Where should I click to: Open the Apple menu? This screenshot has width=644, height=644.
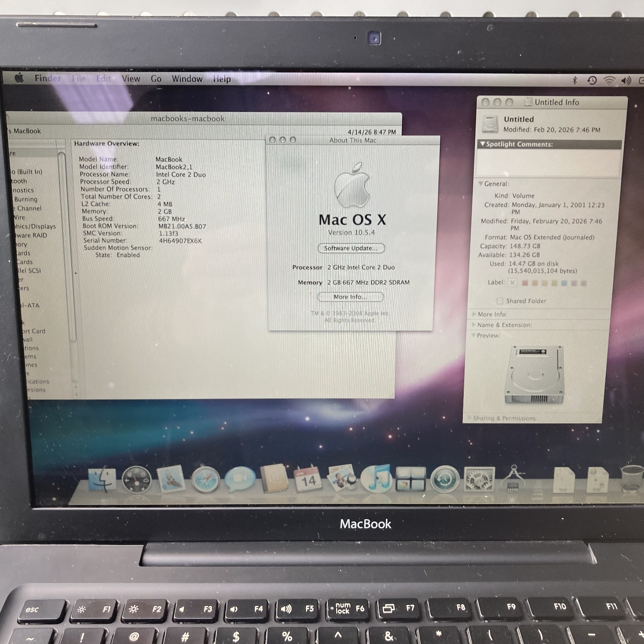tap(19, 78)
